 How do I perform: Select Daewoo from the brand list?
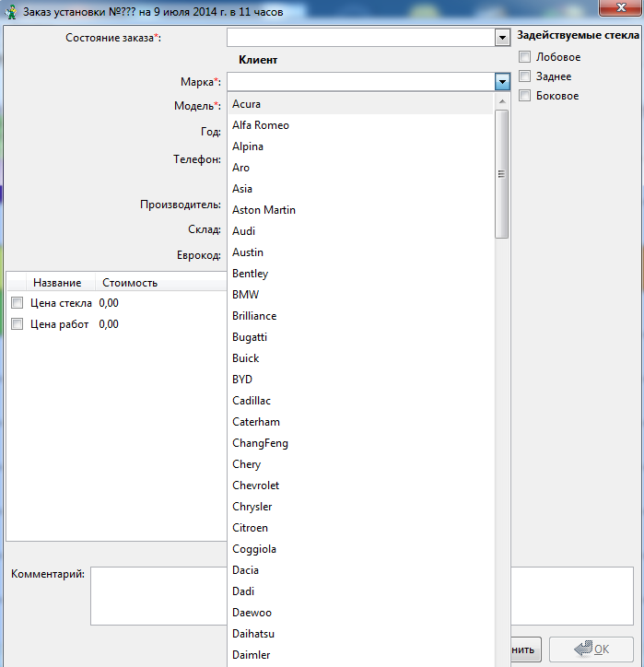click(361, 613)
